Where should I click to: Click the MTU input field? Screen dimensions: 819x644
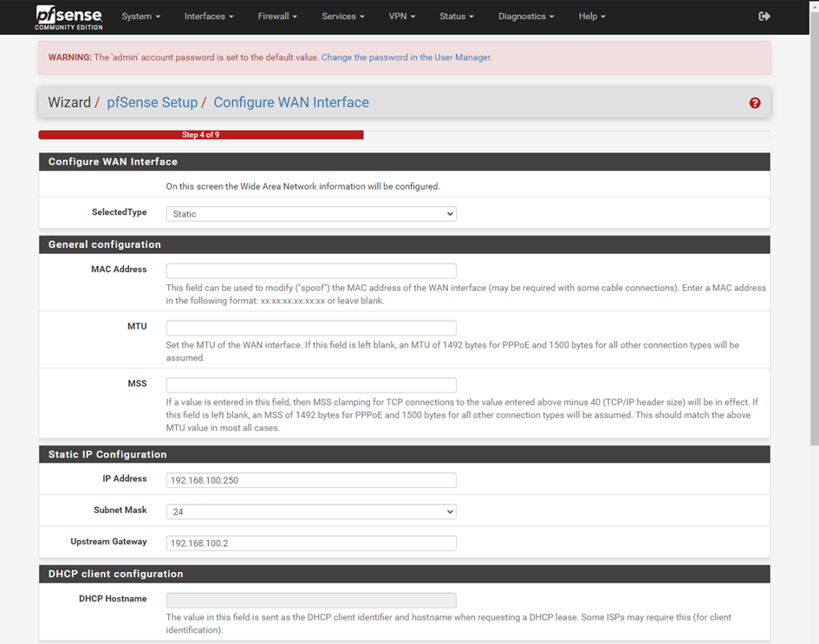coord(311,328)
